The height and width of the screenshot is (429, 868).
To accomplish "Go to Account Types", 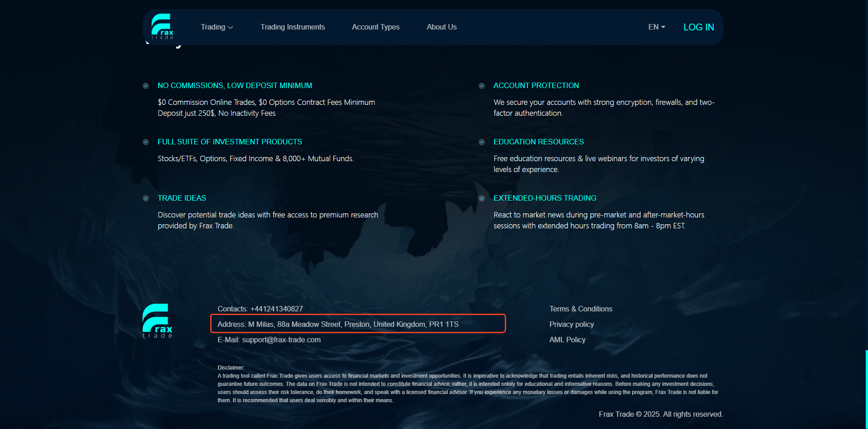I will pos(376,27).
